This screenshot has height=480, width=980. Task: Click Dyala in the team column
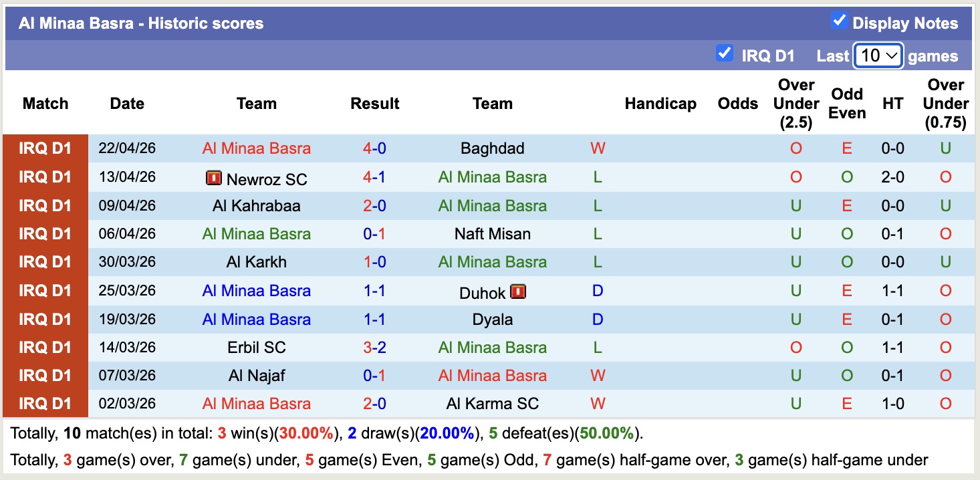click(493, 319)
